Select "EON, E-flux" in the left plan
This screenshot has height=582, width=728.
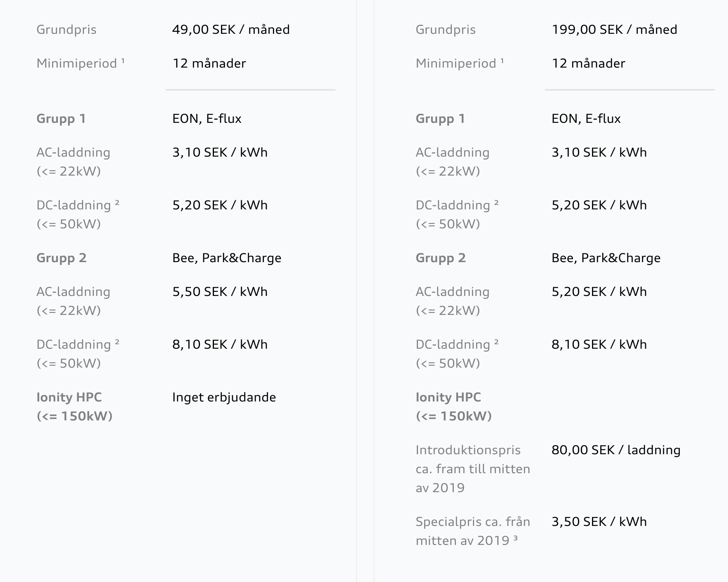click(x=207, y=119)
